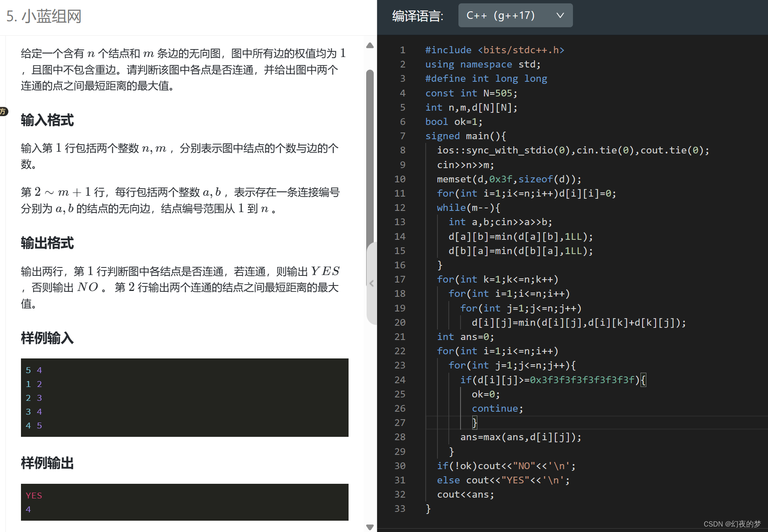Click the partial badge icon at left edge
The image size is (768, 532).
3,112
